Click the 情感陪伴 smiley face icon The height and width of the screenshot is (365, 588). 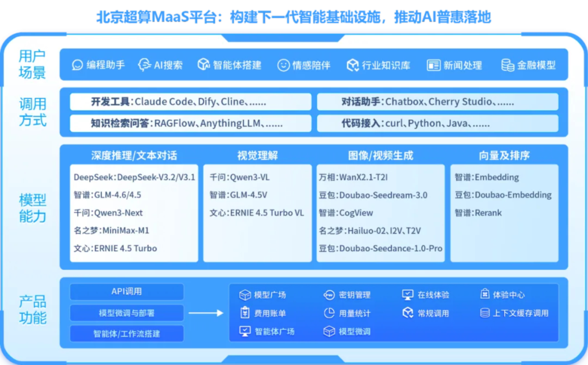283,65
